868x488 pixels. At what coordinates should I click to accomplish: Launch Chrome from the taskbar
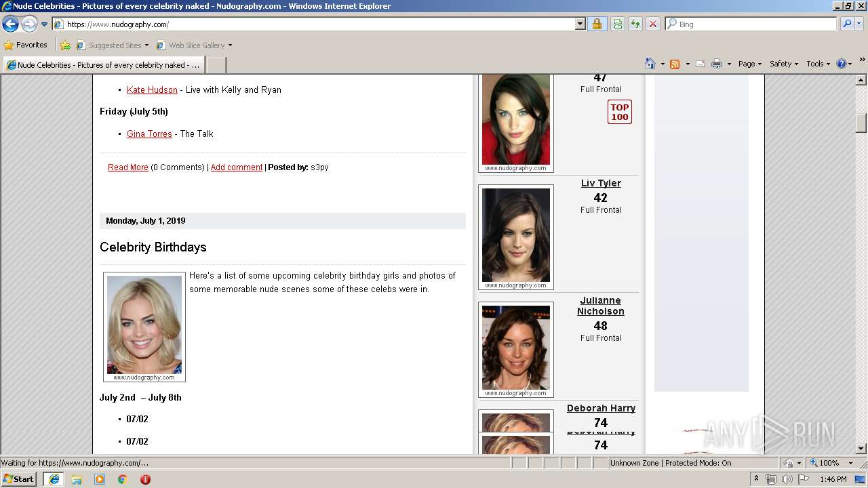pos(123,479)
